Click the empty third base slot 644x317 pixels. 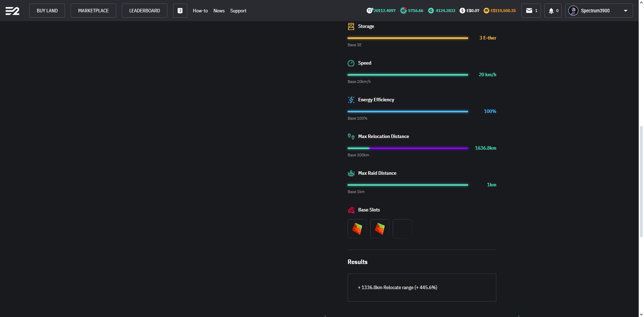pyautogui.click(x=402, y=229)
